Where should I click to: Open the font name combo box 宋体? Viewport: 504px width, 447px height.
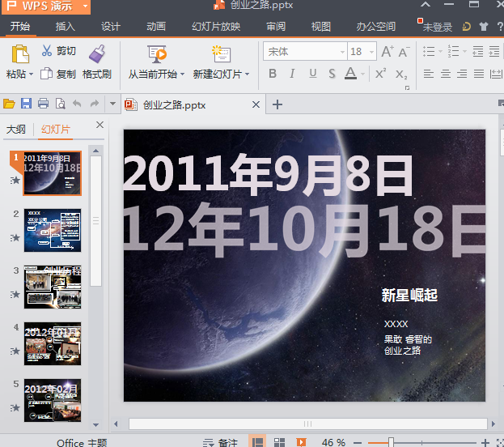pos(305,51)
